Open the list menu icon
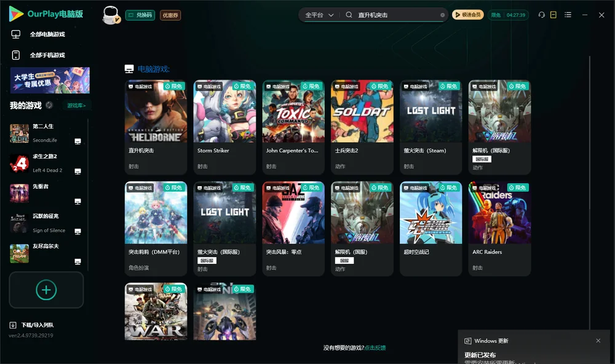 click(568, 15)
